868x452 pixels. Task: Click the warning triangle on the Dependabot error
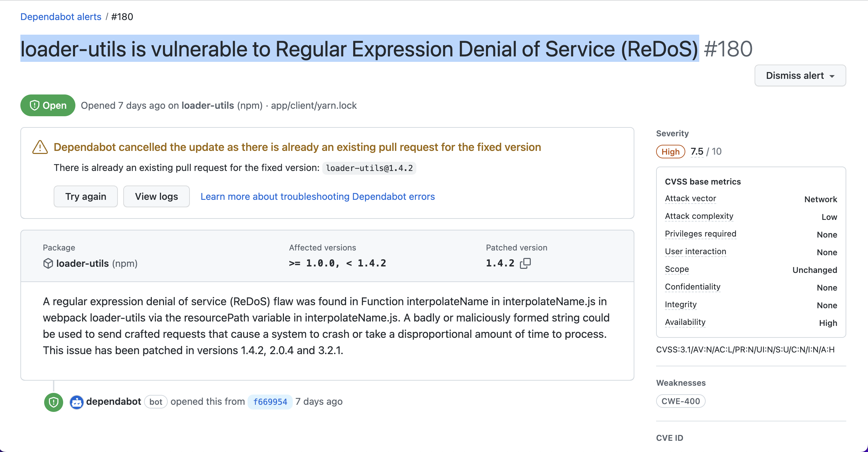click(40, 147)
